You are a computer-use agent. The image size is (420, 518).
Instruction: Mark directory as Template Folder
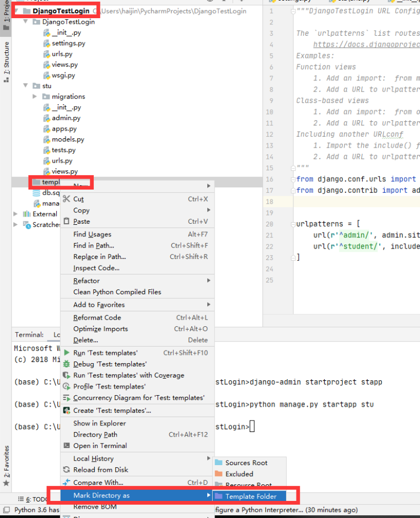click(250, 496)
